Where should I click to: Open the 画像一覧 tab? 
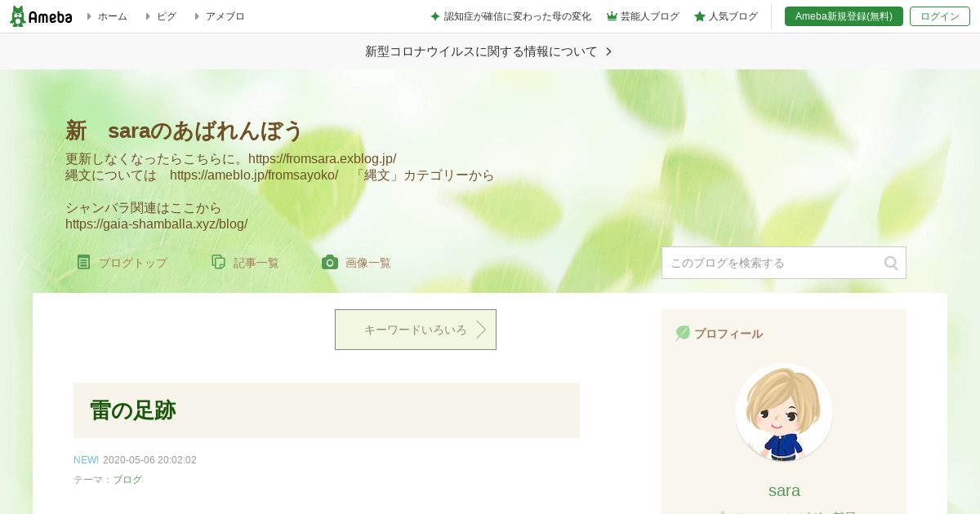coord(367,263)
